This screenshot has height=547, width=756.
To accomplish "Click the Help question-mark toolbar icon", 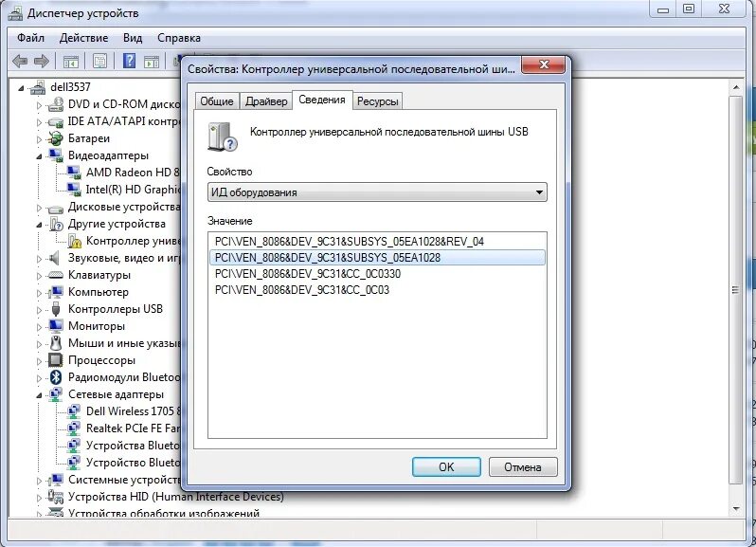I will pos(129,62).
